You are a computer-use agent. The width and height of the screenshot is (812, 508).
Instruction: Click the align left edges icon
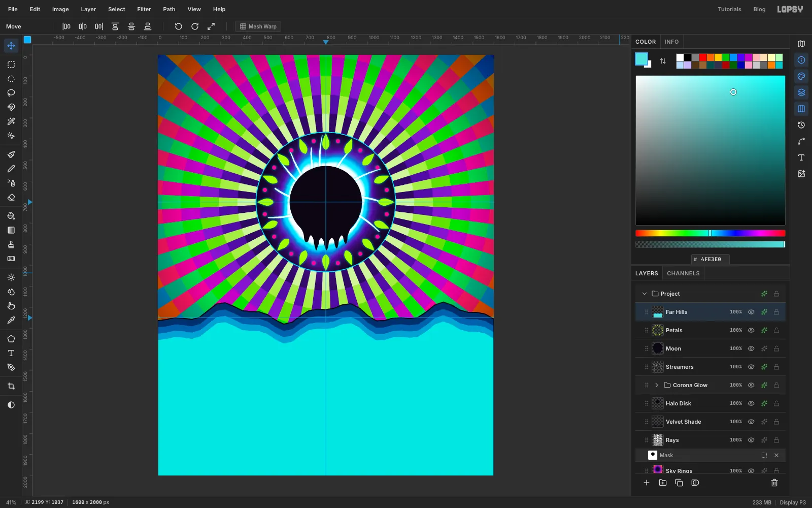pyautogui.click(x=66, y=26)
